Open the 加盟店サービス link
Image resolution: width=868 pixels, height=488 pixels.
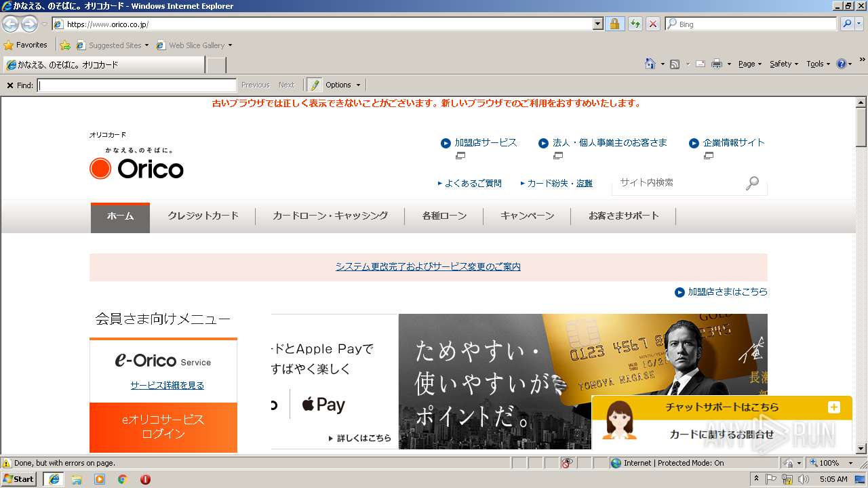pos(486,143)
